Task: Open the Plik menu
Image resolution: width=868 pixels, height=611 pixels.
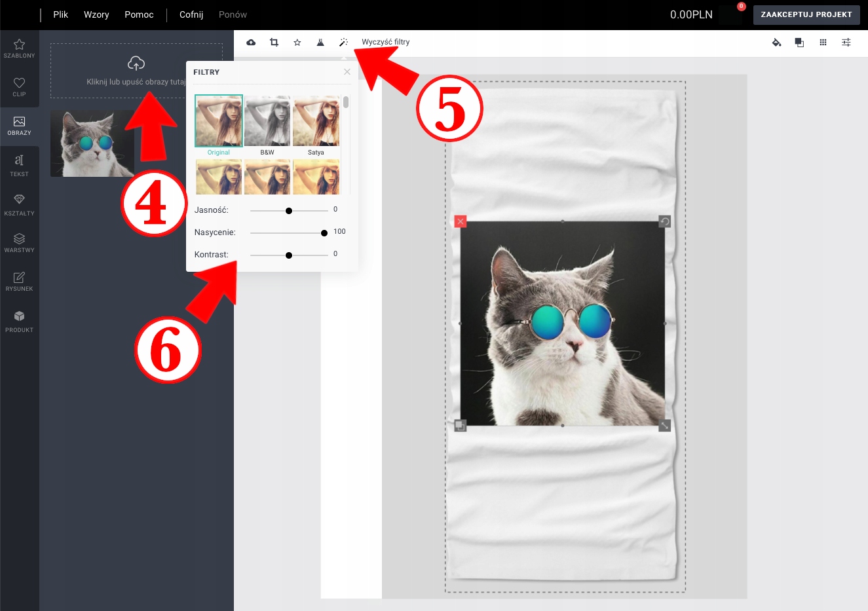Action: pyautogui.click(x=61, y=14)
